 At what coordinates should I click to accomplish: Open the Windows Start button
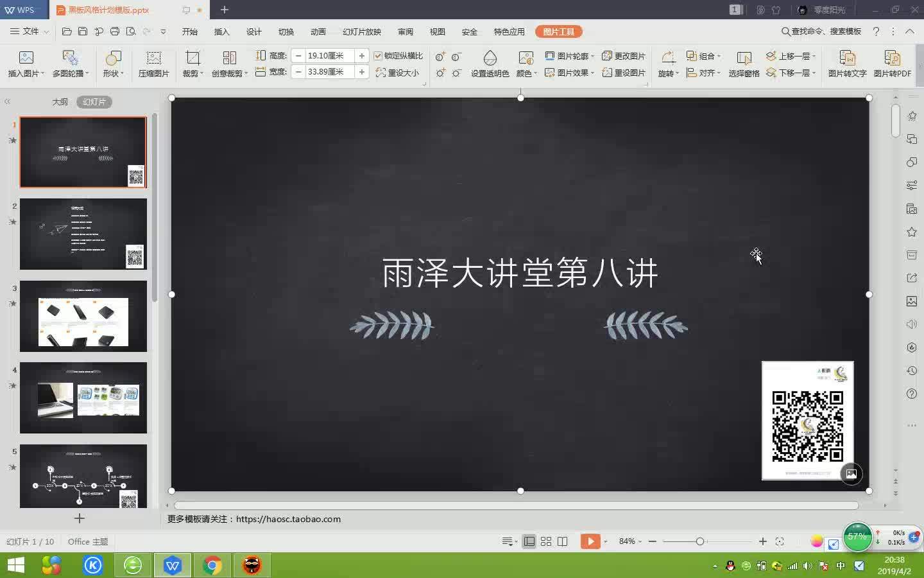15,565
